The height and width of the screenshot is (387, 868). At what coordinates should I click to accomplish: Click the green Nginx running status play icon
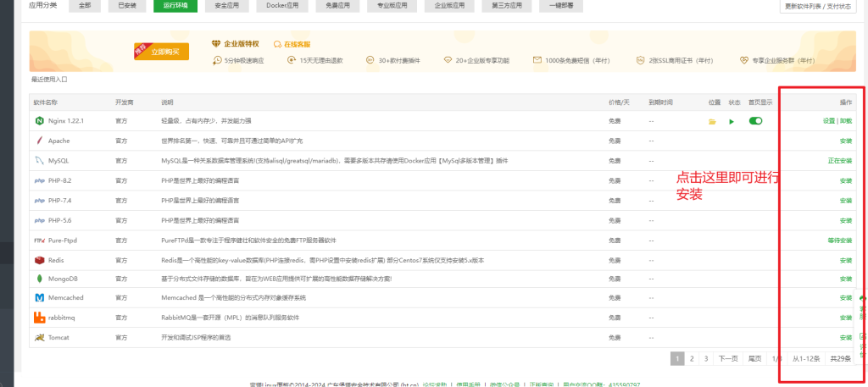(732, 121)
